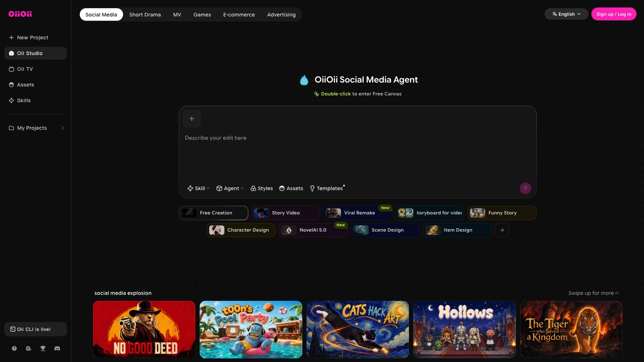
Task: Expand the Skill dropdown
Action: 198,188
